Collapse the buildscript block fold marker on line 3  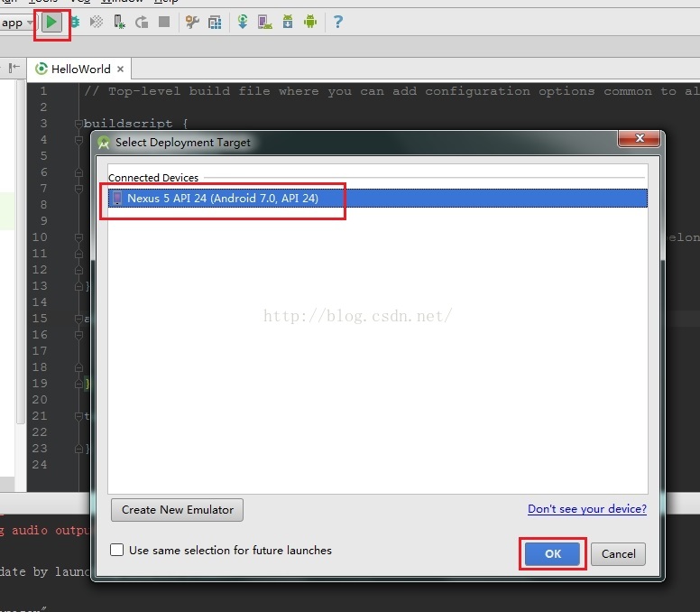(78, 124)
